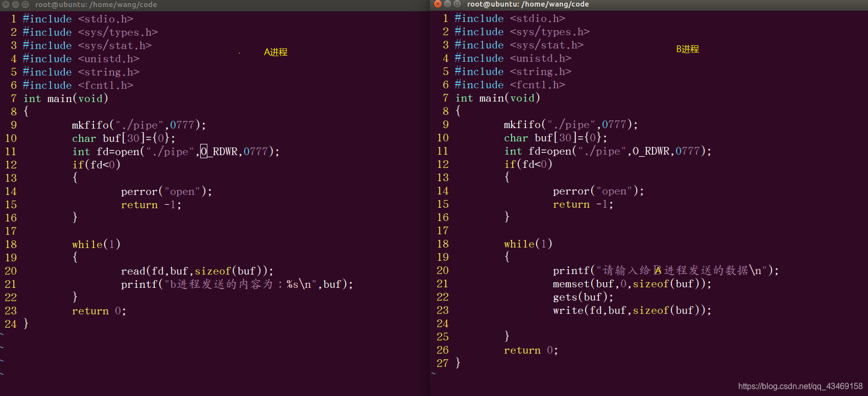This screenshot has width=868, height=396.
Task: Click <unistd.h> include line in left window
Action: [x=81, y=59]
